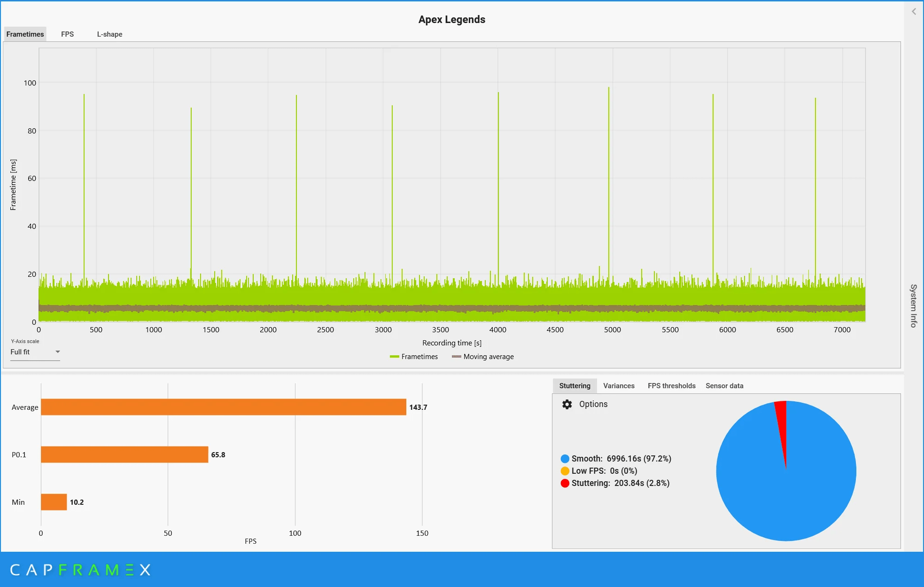924x587 pixels.
Task: Open the FPS thresholds tab
Action: [x=671, y=386]
